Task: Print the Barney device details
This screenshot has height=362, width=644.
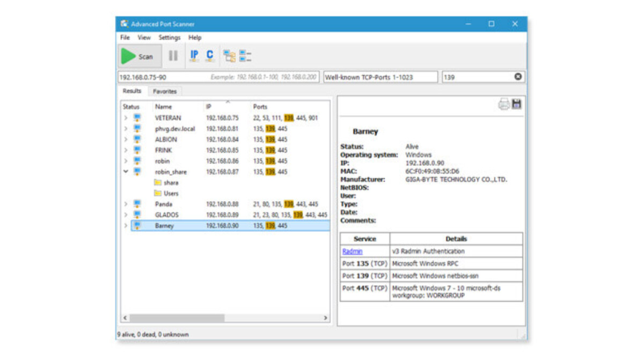Action: (x=503, y=104)
